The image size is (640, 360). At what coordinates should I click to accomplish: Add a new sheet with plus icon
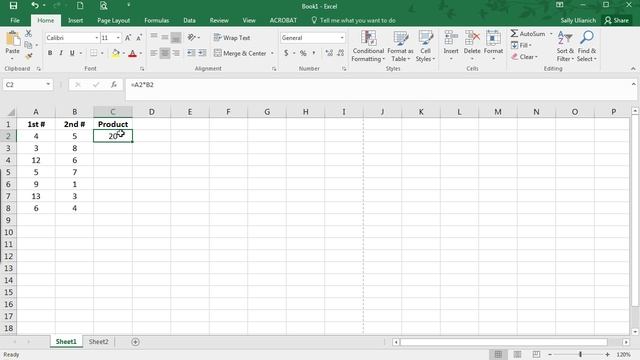pos(135,342)
